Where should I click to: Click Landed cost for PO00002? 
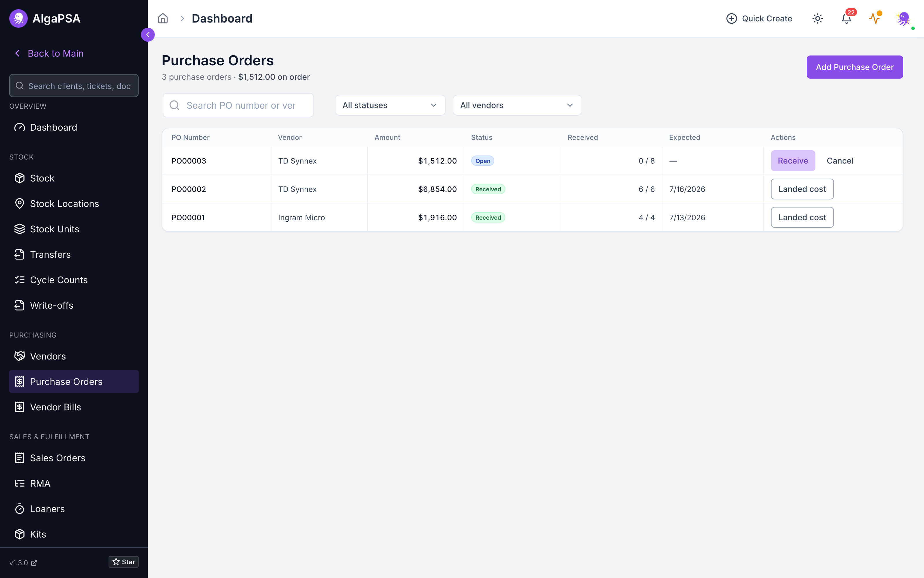[x=802, y=189]
